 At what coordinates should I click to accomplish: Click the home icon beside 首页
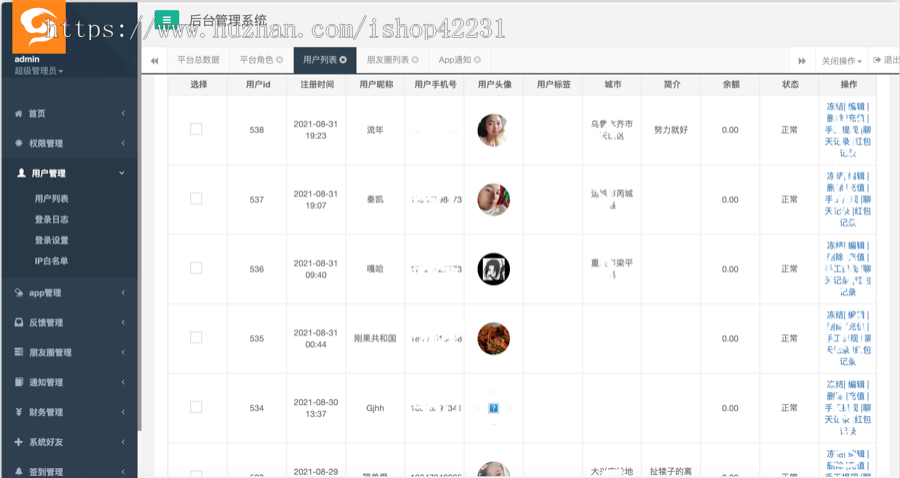pos(18,114)
